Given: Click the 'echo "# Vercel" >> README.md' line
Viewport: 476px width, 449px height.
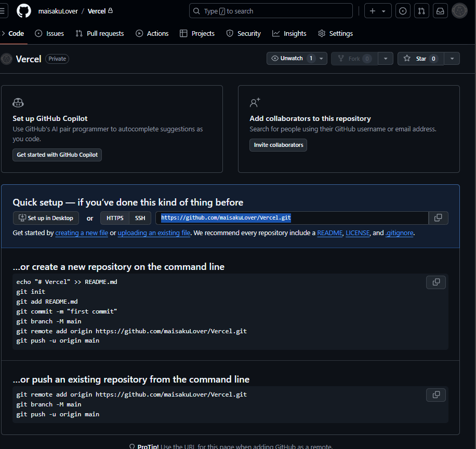Looking at the screenshot, I should pos(67,282).
